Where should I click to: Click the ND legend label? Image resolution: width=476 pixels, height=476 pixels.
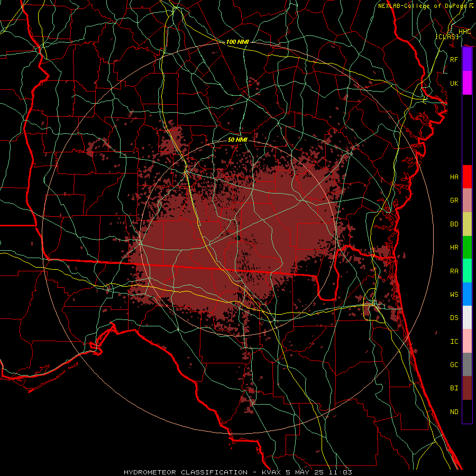(x=454, y=412)
